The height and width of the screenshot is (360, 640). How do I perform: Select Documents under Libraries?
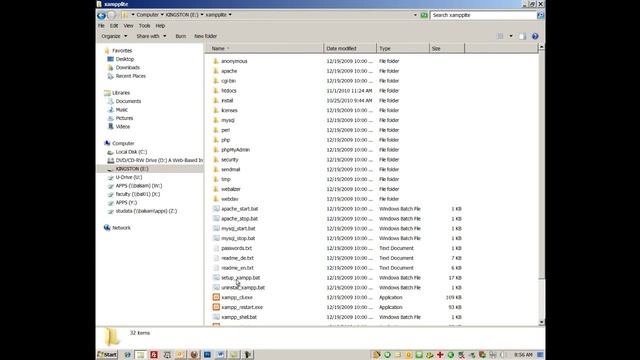tap(128, 101)
